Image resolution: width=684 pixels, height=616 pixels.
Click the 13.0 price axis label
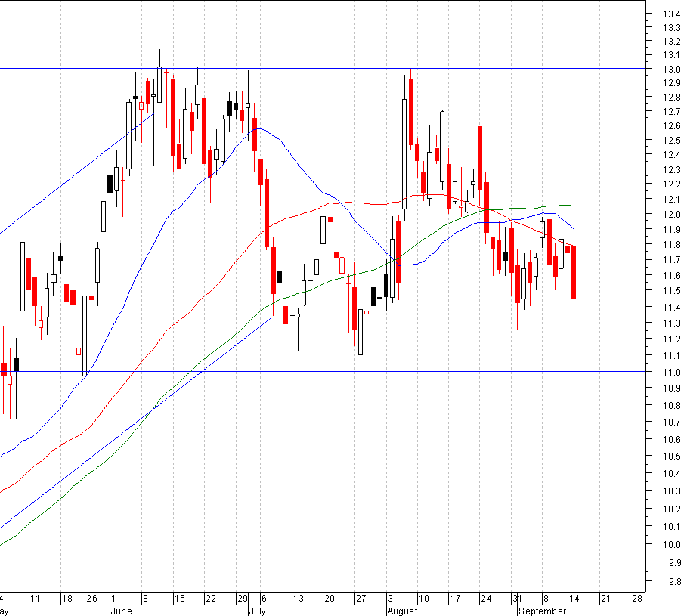pos(671,69)
